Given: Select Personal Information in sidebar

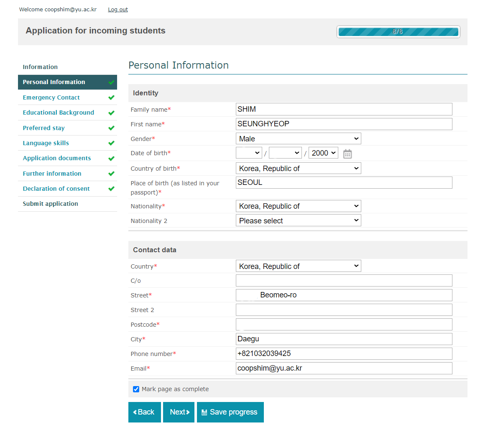Looking at the screenshot, I should click(67, 82).
